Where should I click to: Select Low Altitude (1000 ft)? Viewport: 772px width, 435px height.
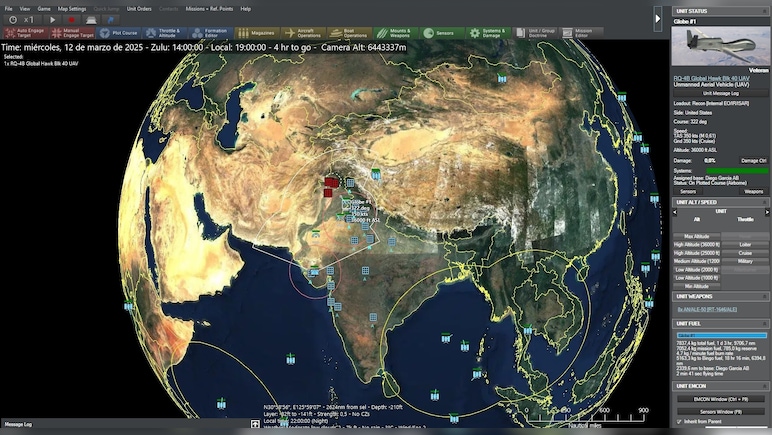coord(697,278)
